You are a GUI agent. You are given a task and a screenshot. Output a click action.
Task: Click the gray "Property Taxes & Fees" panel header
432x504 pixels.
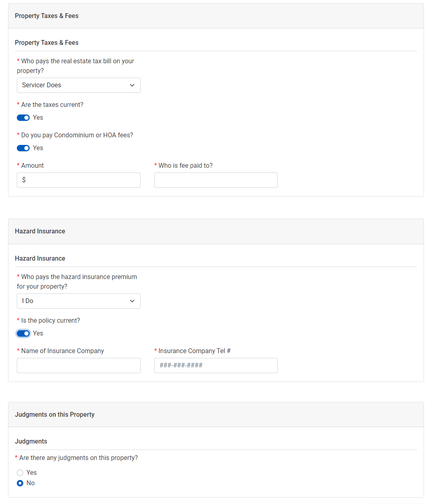click(x=216, y=16)
